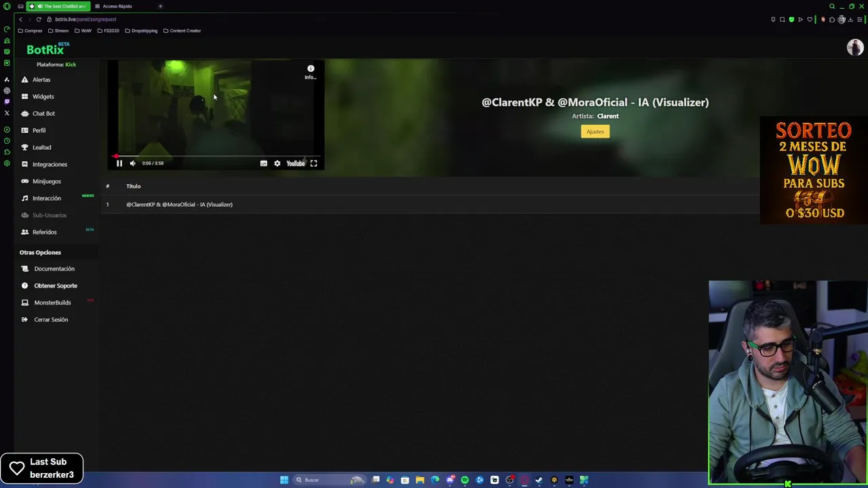Go back with browser back arrow
Image resolution: width=868 pixels, height=488 pixels.
click(x=20, y=19)
